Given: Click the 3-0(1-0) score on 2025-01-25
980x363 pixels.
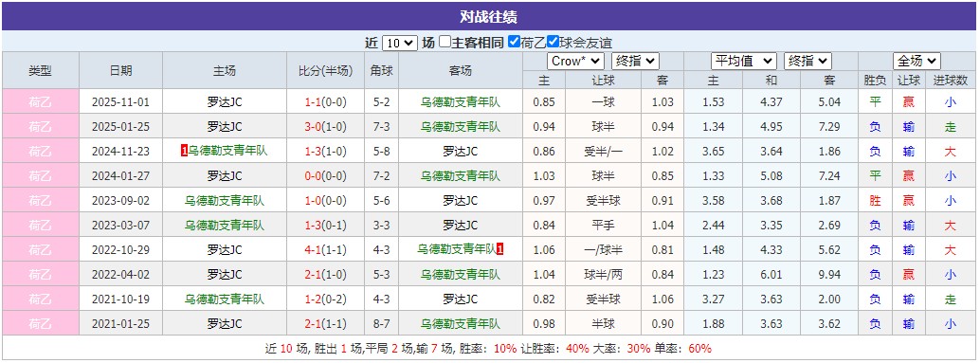Looking at the screenshot, I should (325, 127).
